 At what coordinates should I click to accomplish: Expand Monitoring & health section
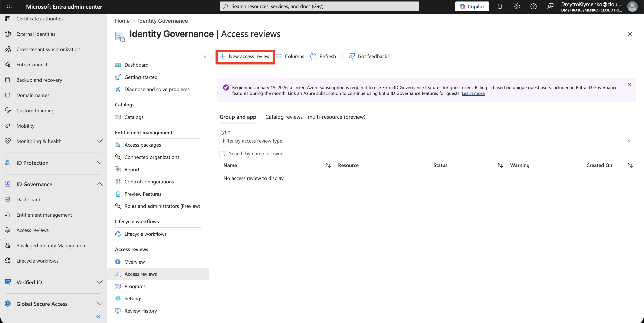(99, 141)
